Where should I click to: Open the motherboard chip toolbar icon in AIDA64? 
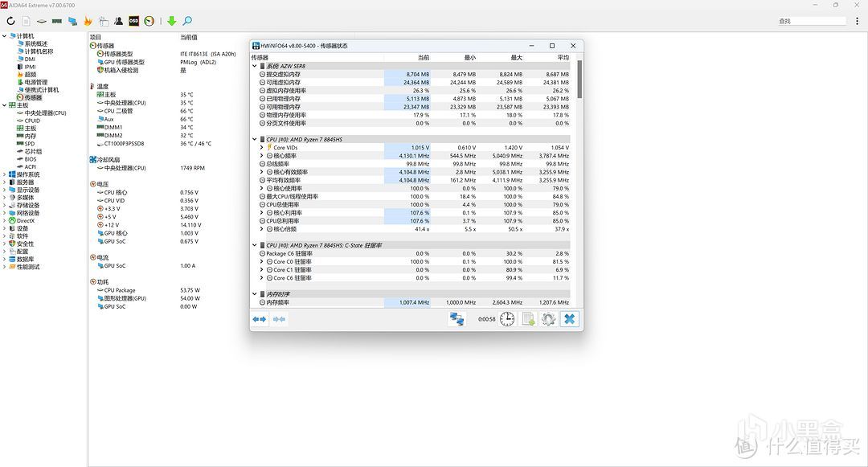click(42, 21)
